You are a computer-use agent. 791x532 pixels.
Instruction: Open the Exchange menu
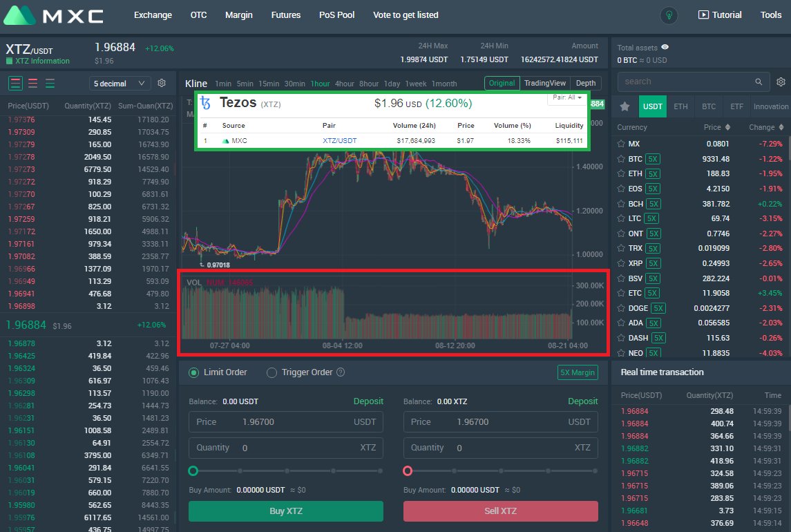point(153,15)
